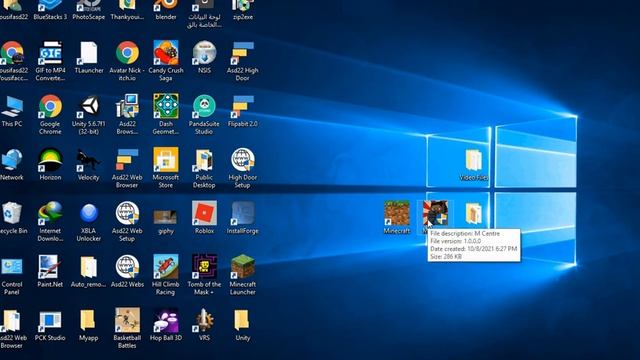640x360 pixels.
Task: Select the Flipabit 2.0 icon
Action: click(242, 111)
